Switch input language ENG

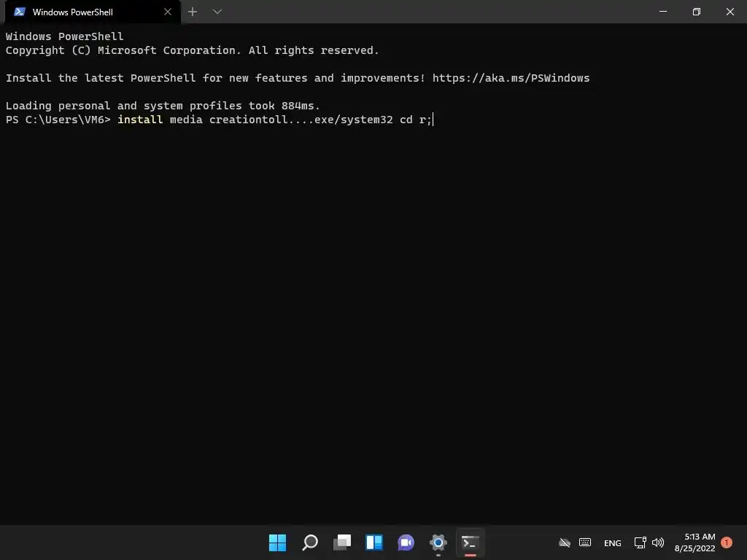613,542
